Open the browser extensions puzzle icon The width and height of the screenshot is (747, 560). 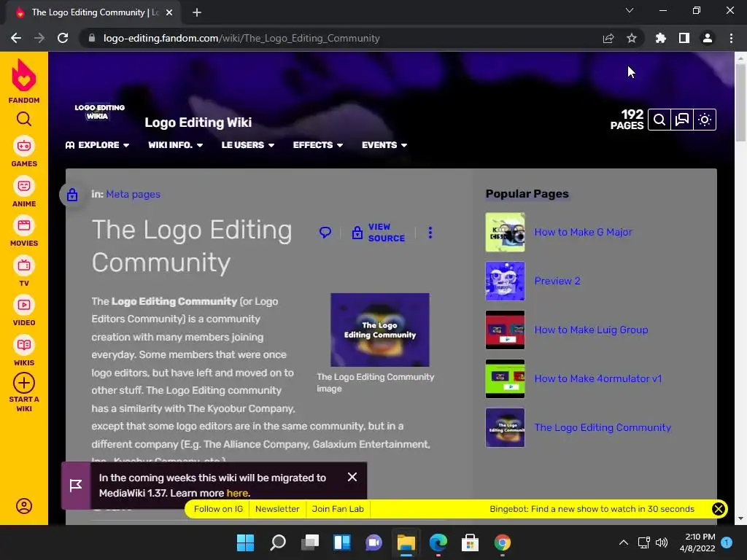[660, 38]
